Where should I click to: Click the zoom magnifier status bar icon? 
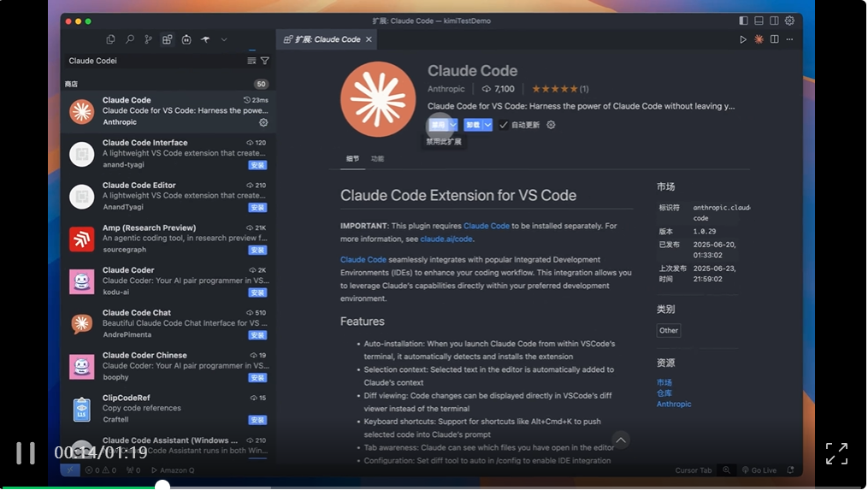click(x=726, y=470)
